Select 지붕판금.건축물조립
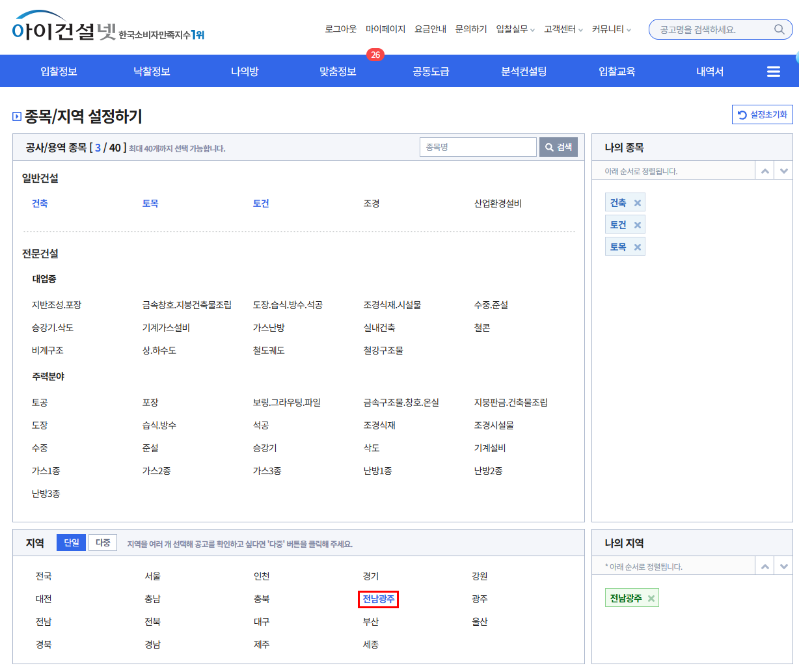Screen dimensions: 799x672 pyautogui.click(x=511, y=403)
